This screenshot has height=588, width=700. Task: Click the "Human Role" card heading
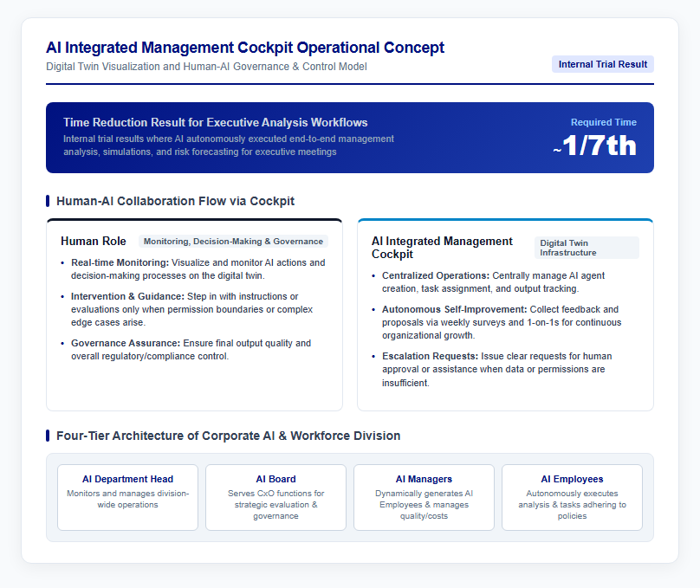94,242
